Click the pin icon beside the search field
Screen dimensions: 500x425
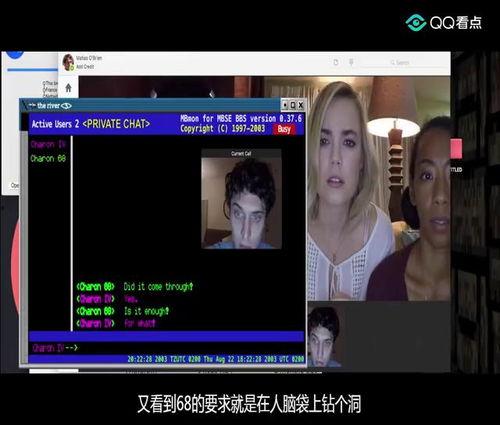point(351,62)
